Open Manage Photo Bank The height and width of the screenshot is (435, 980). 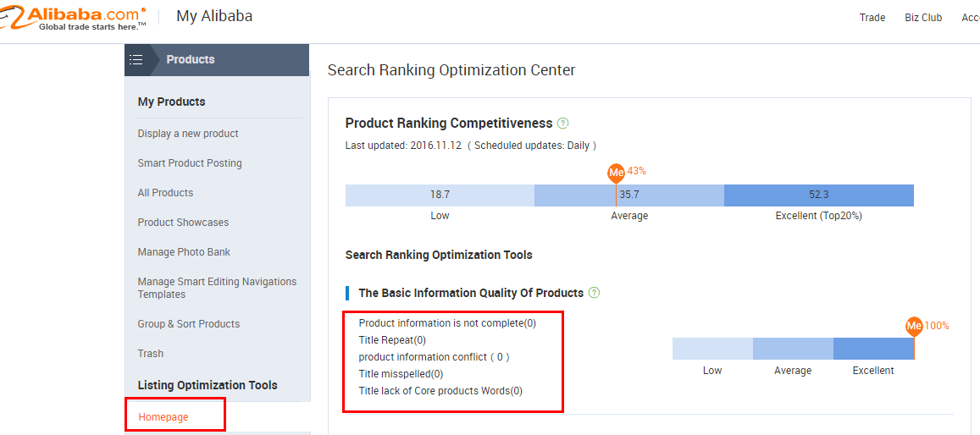[x=184, y=252]
